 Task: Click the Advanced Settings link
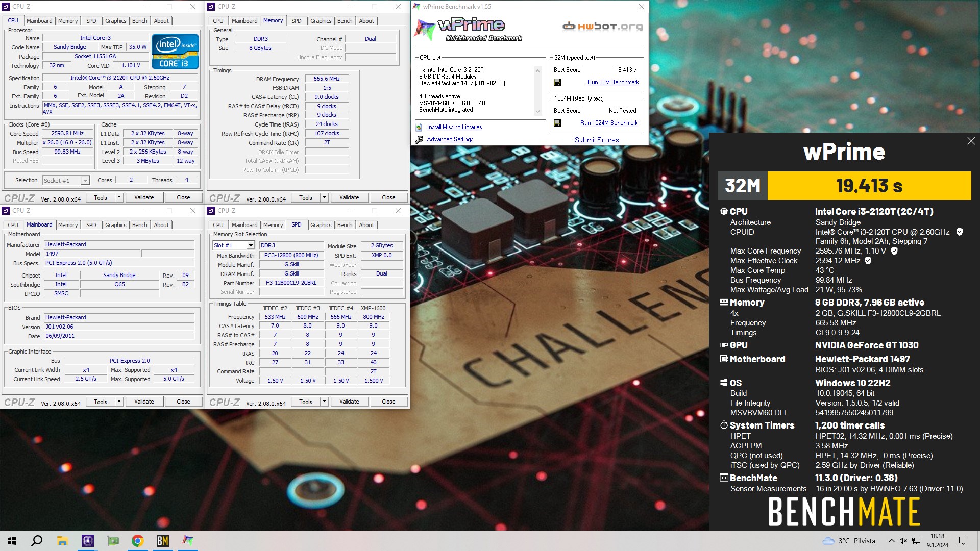coord(450,139)
